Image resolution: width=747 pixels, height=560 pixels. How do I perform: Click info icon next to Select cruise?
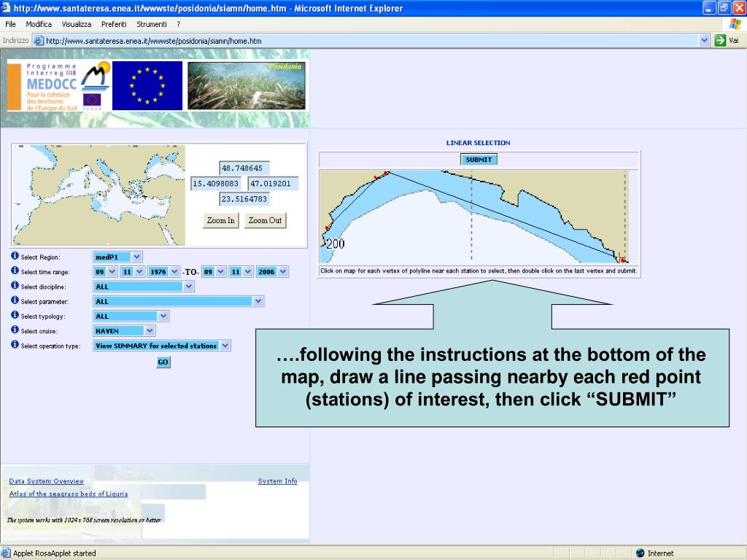[x=15, y=330]
